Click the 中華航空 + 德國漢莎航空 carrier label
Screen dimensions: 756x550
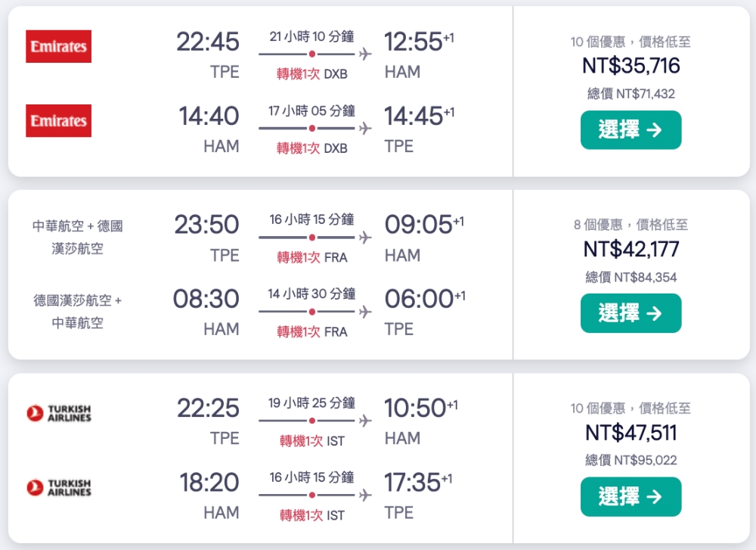[78, 237]
